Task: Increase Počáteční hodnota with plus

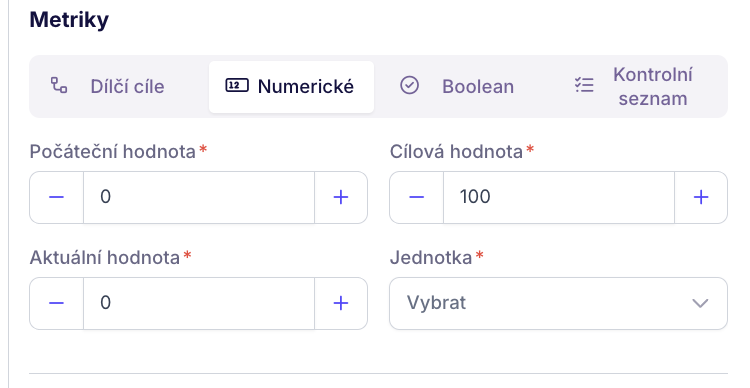Action: [x=341, y=197]
